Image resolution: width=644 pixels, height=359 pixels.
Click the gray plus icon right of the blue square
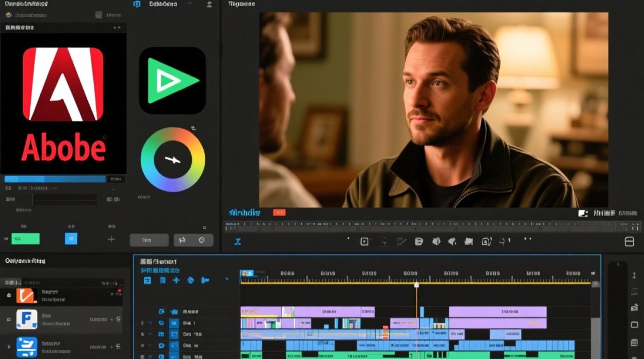(111, 239)
